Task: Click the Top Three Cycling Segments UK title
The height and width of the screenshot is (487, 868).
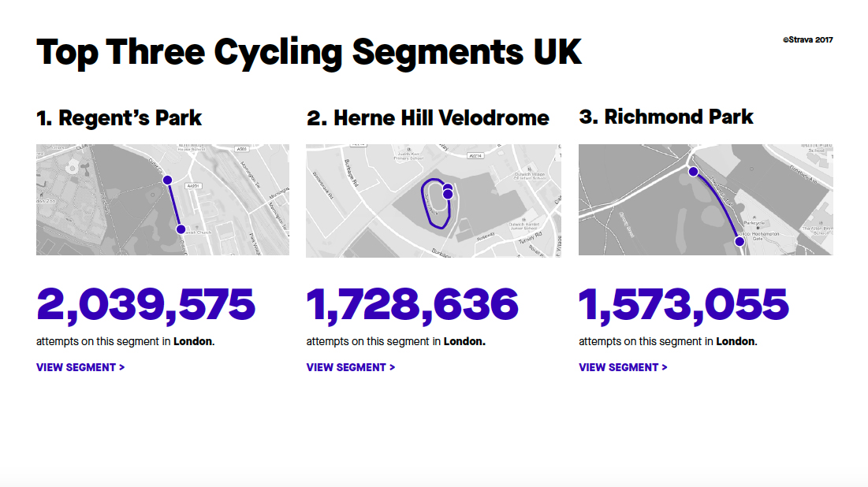Action: (309, 52)
